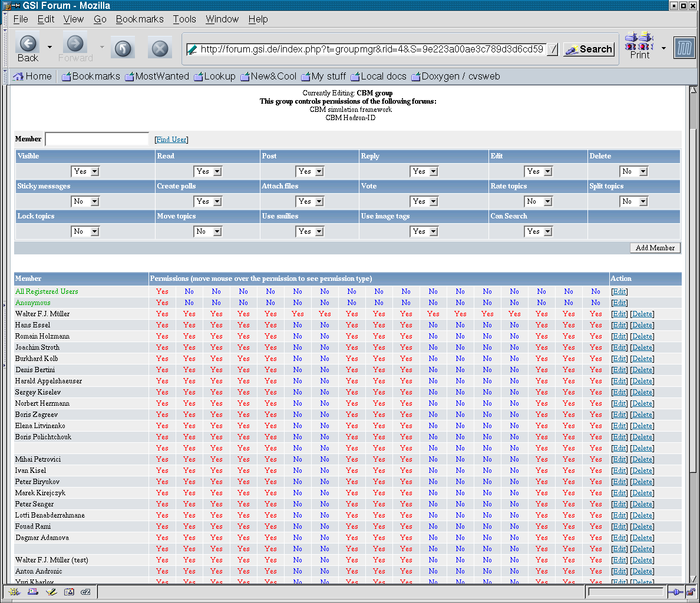The height and width of the screenshot is (603, 700).
Task: Expand the Lock topics permission dropdown
Action: 85,231
